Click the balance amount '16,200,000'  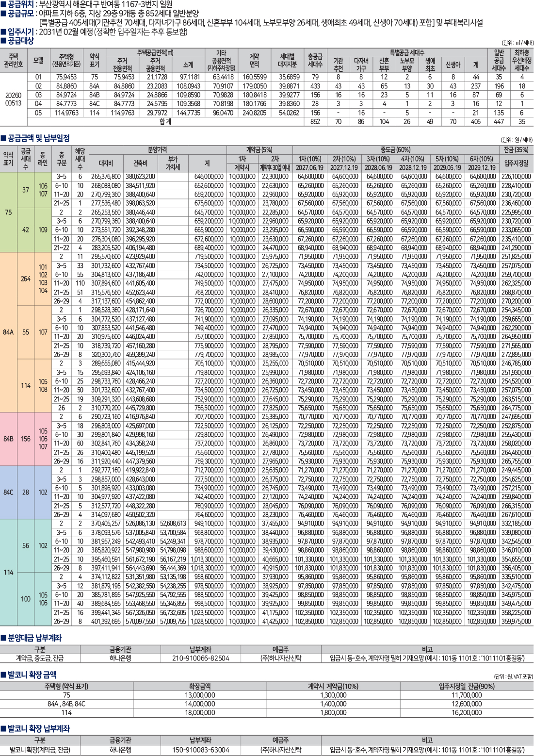467,712
